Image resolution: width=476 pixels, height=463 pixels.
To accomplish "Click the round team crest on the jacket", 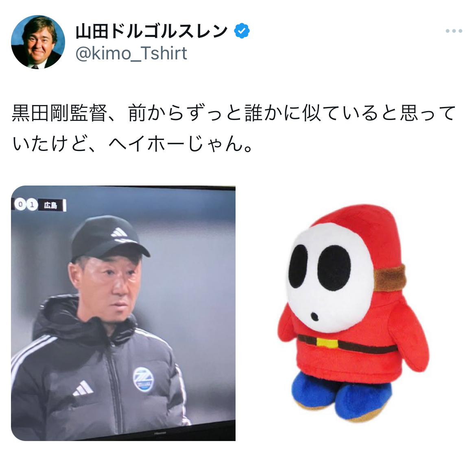I will (143, 379).
